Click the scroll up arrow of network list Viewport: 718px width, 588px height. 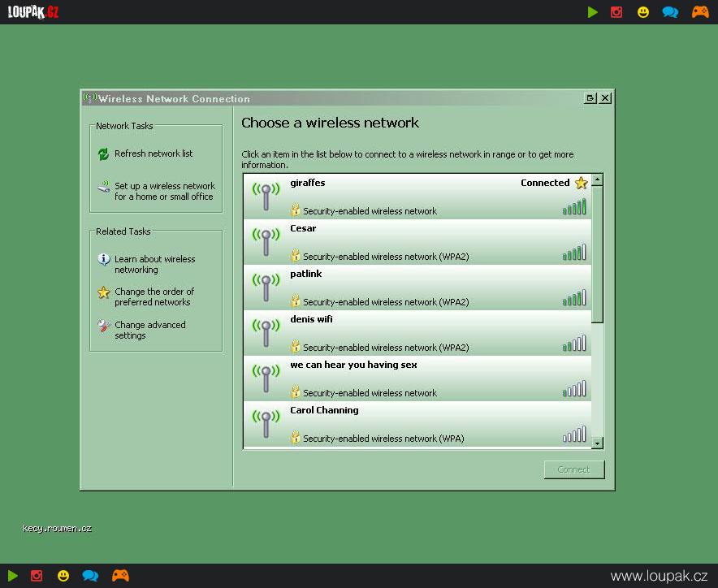coord(597,180)
